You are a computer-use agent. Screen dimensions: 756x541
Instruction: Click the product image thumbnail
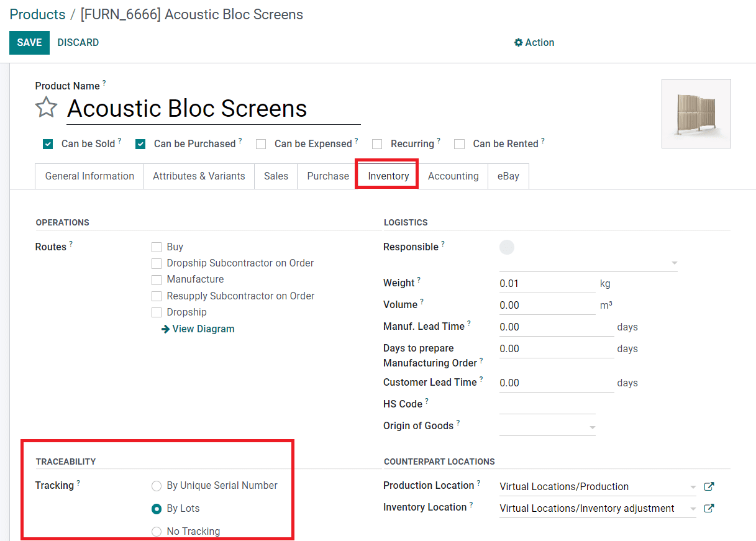[696, 114]
